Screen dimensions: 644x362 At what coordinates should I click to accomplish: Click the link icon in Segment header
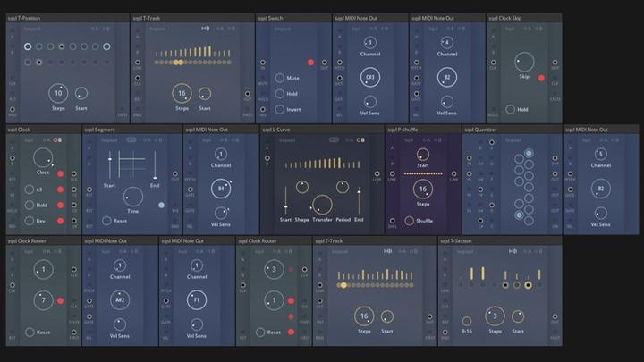tap(131, 140)
